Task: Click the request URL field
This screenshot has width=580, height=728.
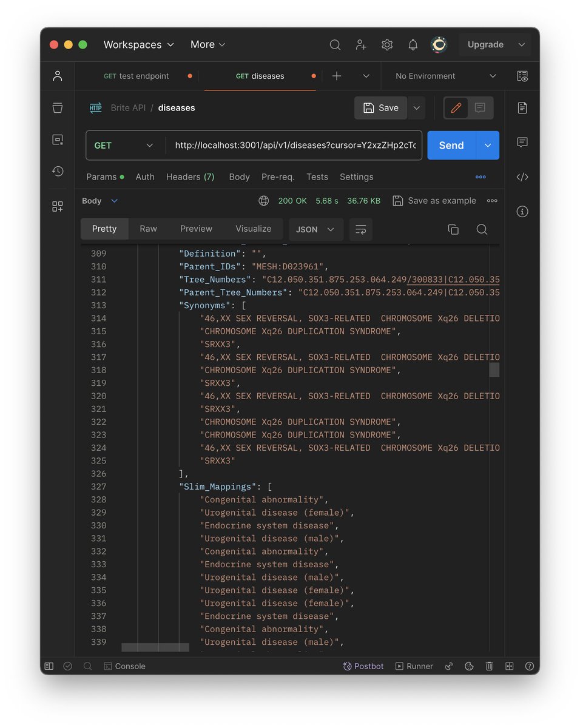Action: tap(295, 146)
